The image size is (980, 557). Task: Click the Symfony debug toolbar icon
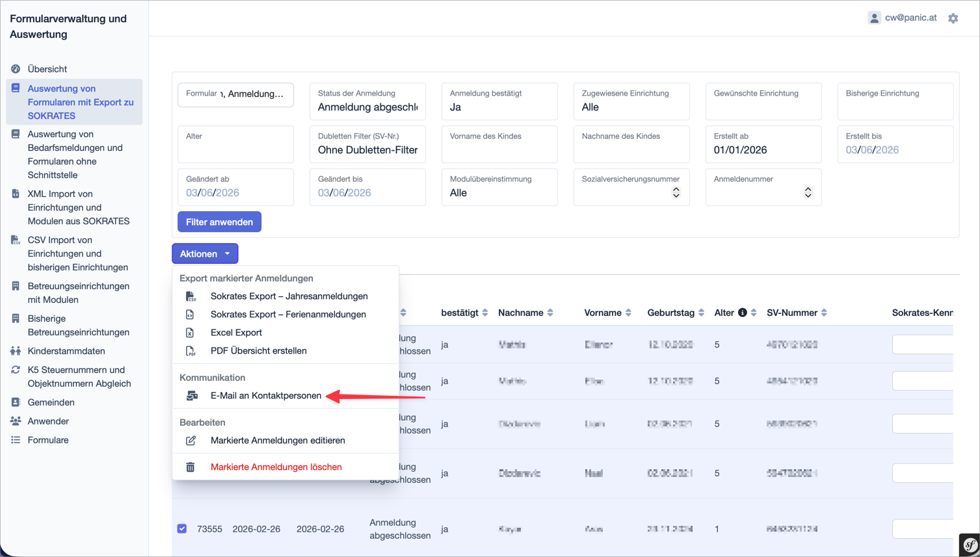coord(970,545)
